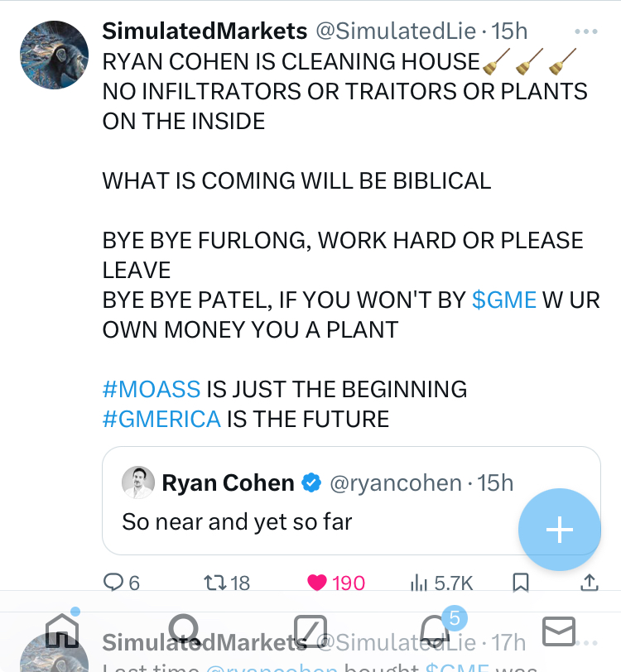The image size is (621, 672).
Task: Open the three-dot more options menu
Action: tap(585, 31)
